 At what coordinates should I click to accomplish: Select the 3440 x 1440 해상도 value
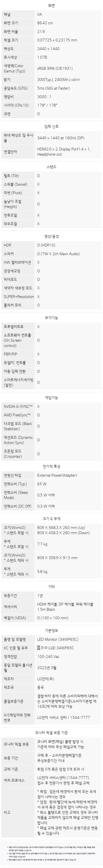click(48, 49)
